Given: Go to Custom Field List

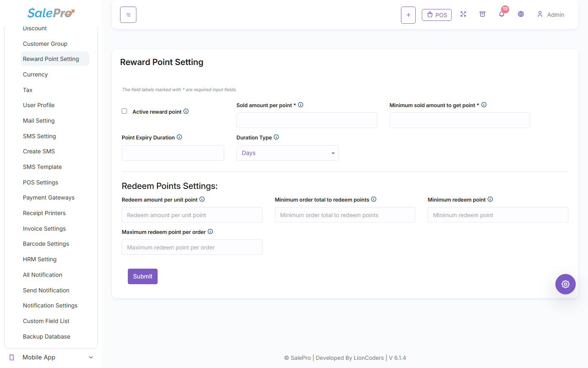Looking at the screenshot, I should tap(46, 321).
